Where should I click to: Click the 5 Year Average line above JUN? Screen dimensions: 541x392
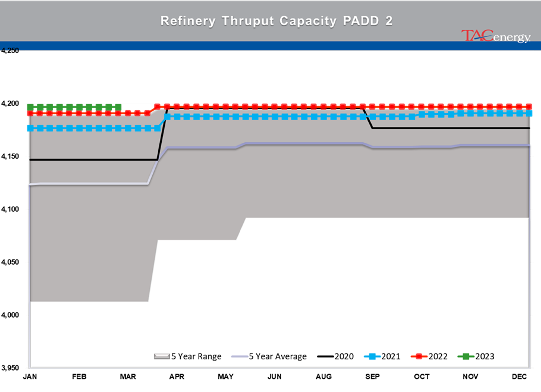pyautogui.click(x=275, y=144)
